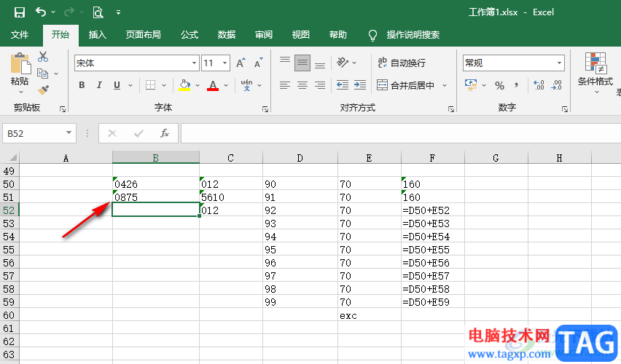The image size is (621, 364).
Task: Switch to the 审阅 ribbon tab
Action: click(264, 35)
